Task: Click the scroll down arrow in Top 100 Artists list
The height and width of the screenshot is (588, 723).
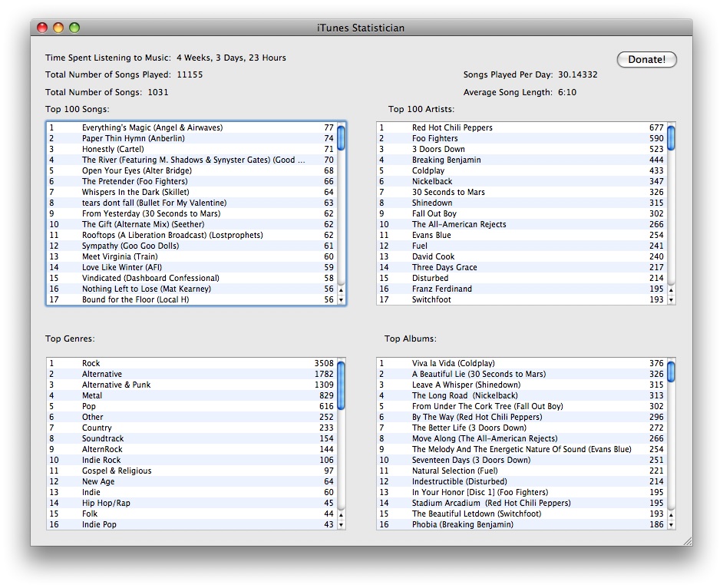Action: pos(672,300)
